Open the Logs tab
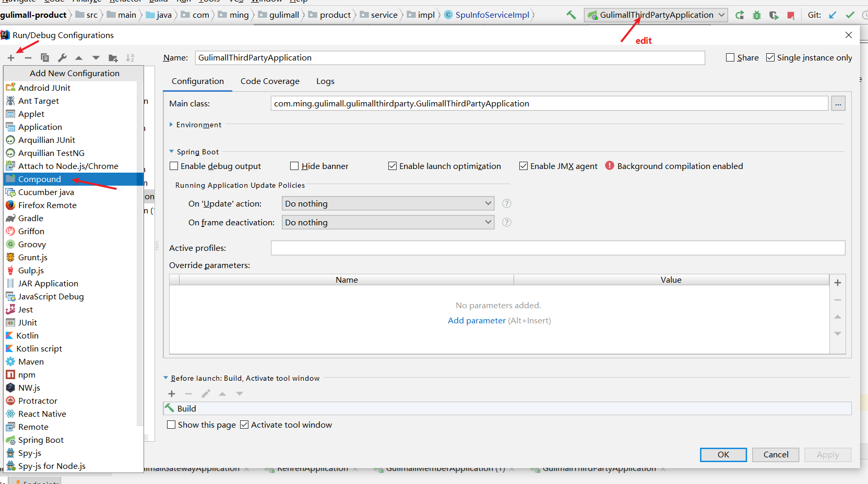 pos(325,81)
